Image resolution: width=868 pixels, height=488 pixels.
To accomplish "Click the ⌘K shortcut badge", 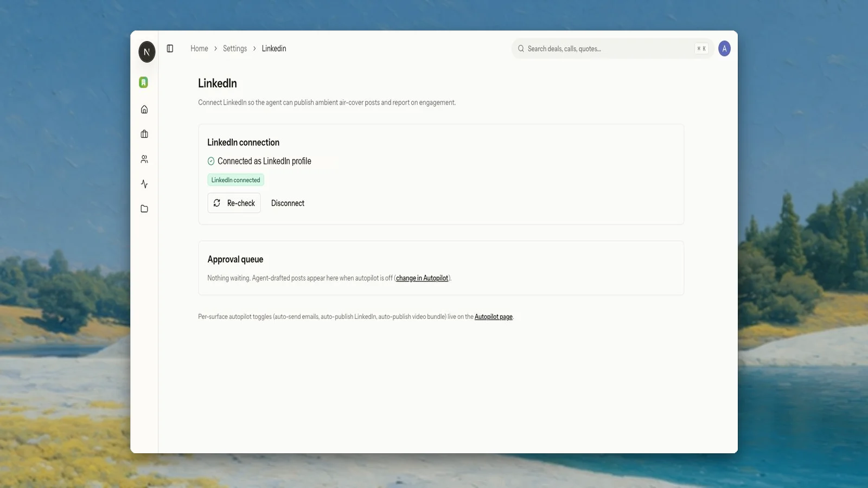I will pyautogui.click(x=701, y=49).
